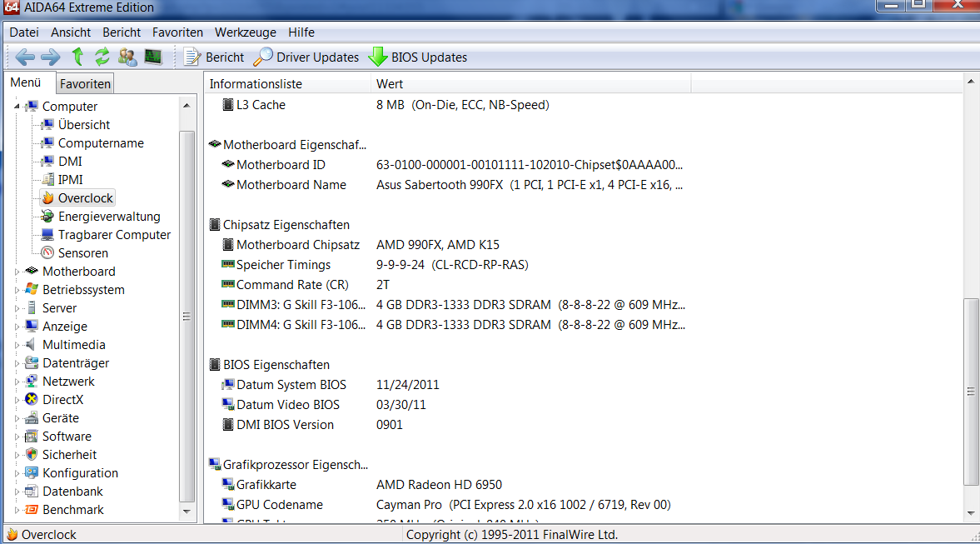The height and width of the screenshot is (544, 980).
Task: Expand the Multimedia tree node
Action: tap(17, 345)
